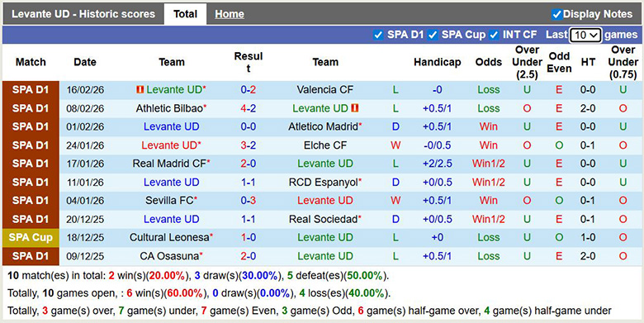The image size is (644, 323).
Task: Click Levante UD on the 24/01/26 row
Action: [x=169, y=145]
